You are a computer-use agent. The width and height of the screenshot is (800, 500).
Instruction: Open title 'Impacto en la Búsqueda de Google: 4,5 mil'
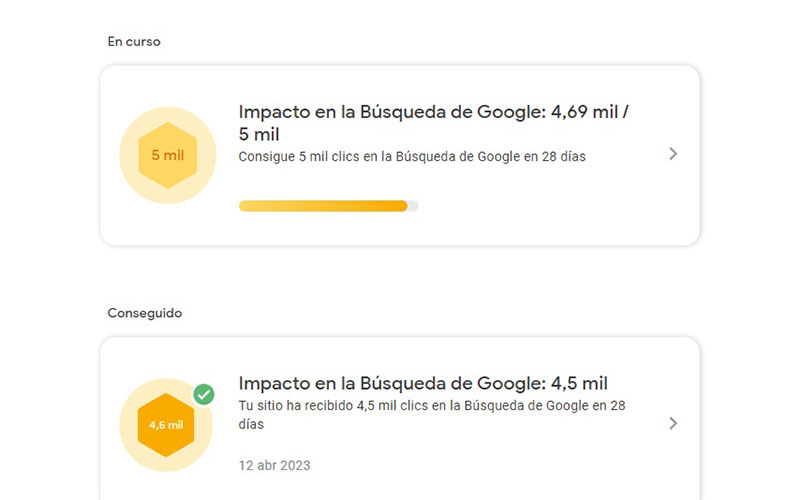(423, 383)
